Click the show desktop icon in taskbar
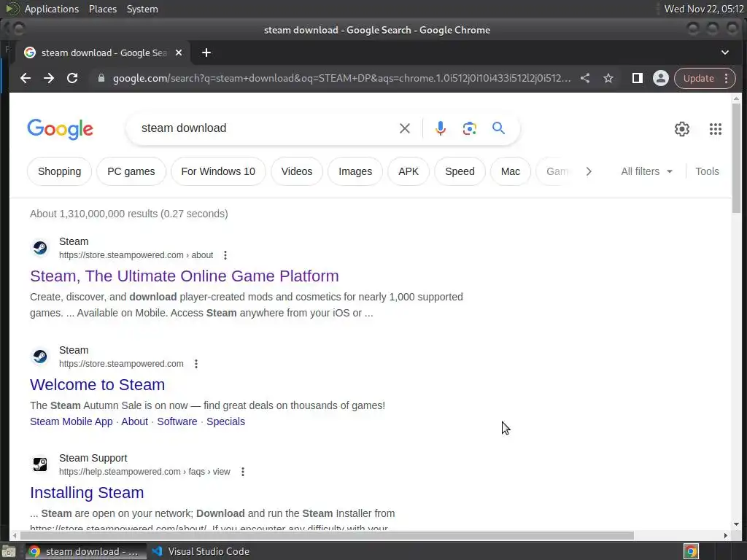 (9, 551)
